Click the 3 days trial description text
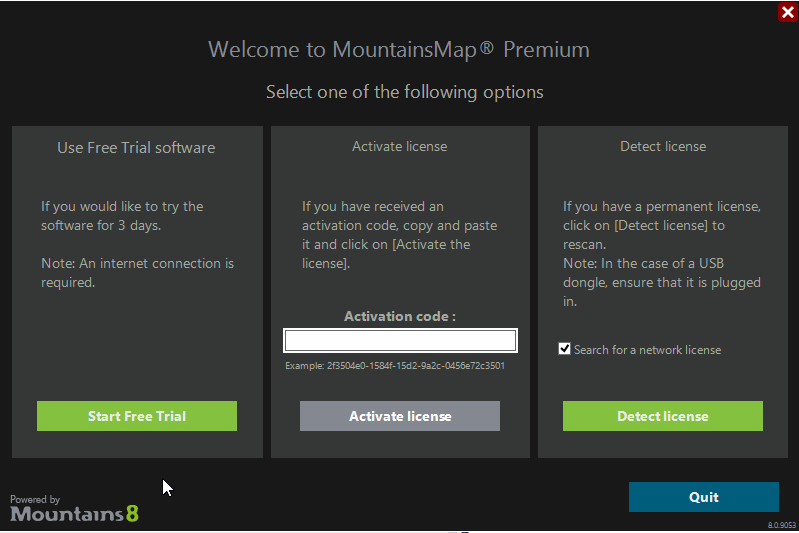The height and width of the screenshot is (533, 799). 122,216
